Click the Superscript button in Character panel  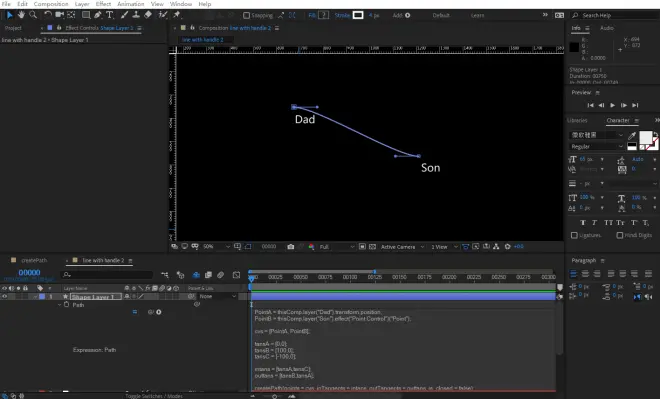tap(634, 223)
